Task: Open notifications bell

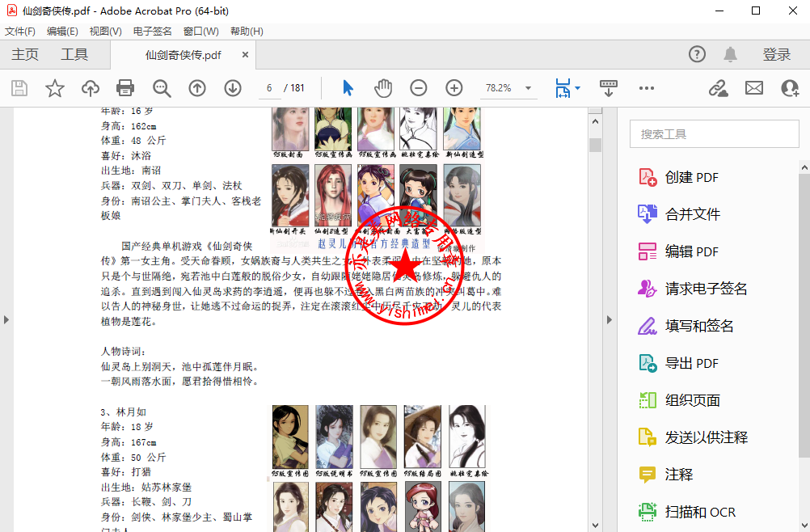Action: point(730,54)
